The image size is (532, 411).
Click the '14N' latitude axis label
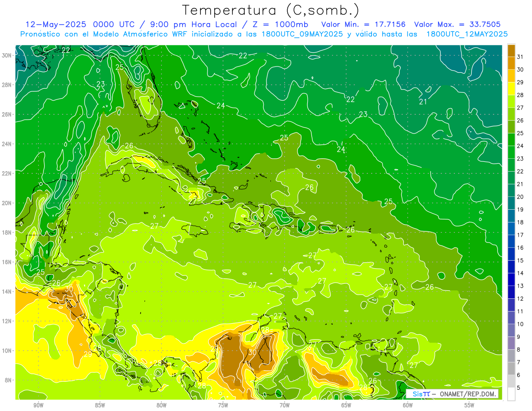pos(7,291)
